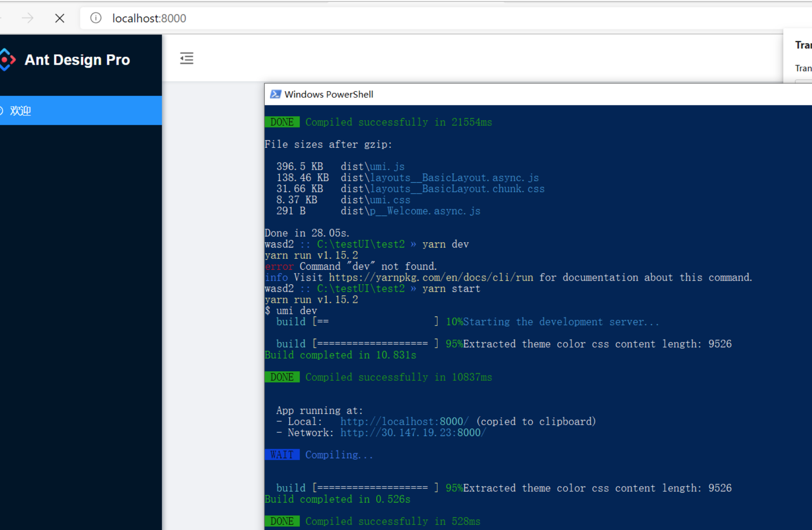
Task: Click "Compiled successfully in 21554ms" in PowerShell
Action: [x=398, y=122]
